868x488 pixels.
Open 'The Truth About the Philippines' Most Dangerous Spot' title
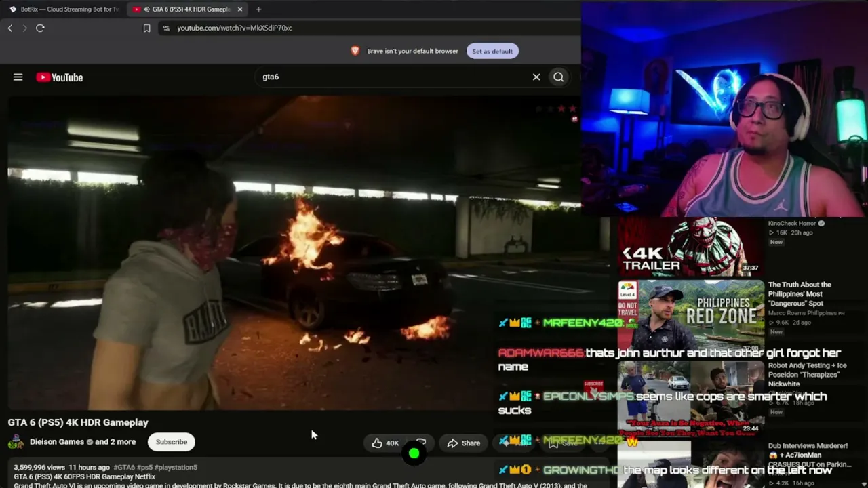point(800,294)
